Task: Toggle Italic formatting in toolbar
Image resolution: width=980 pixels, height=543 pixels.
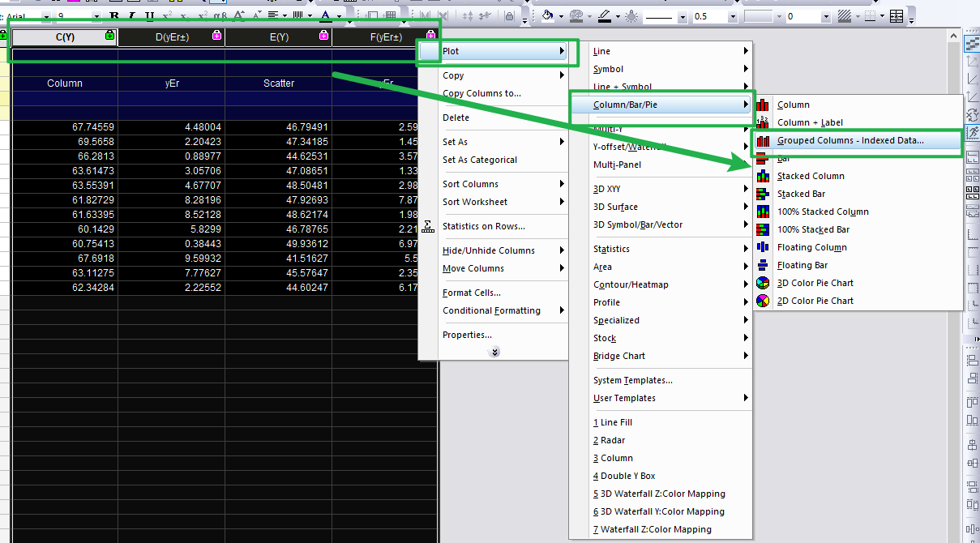Action: point(131,15)
